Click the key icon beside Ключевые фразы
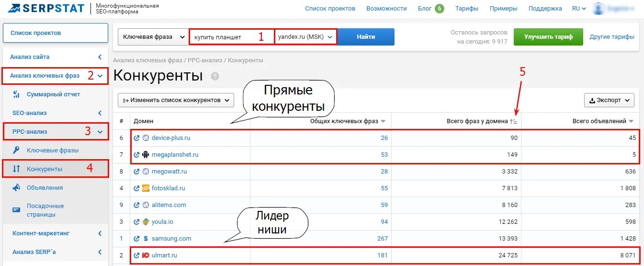644x266 pixels. click(x=16, y=150)
